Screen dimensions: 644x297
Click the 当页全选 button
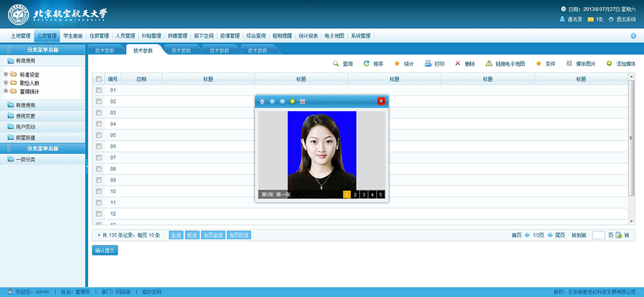click(213, 235)
